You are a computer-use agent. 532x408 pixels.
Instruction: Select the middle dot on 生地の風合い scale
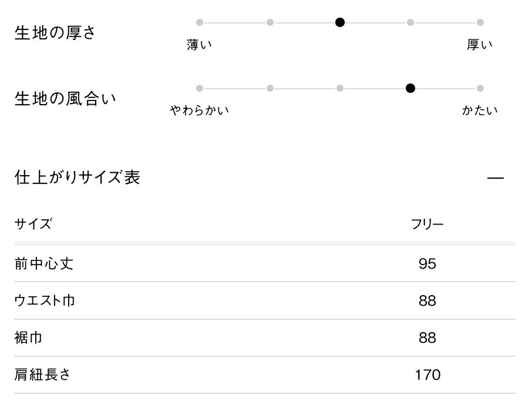pyautogui.click(x=340, y=88)
